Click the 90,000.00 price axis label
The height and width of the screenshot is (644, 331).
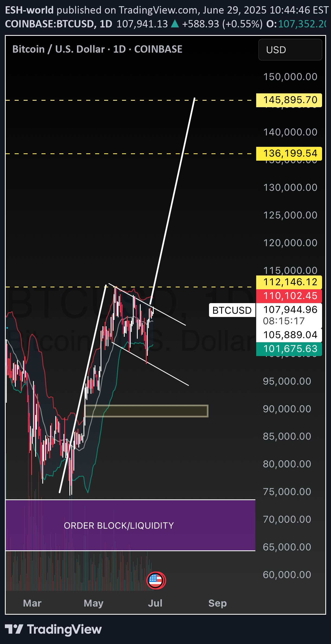click(x=287, y=409)
